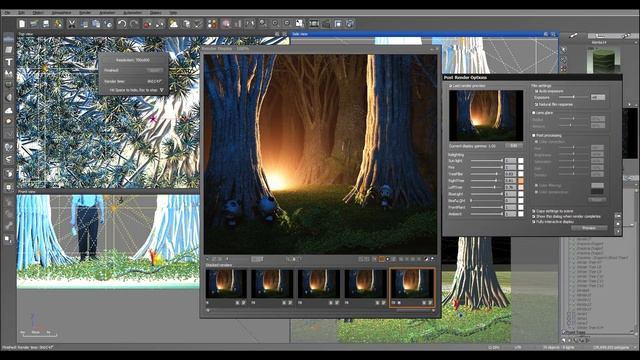Select the sphere primitive tool in left toolbar
Screen dimensions: 640x360
9,98
